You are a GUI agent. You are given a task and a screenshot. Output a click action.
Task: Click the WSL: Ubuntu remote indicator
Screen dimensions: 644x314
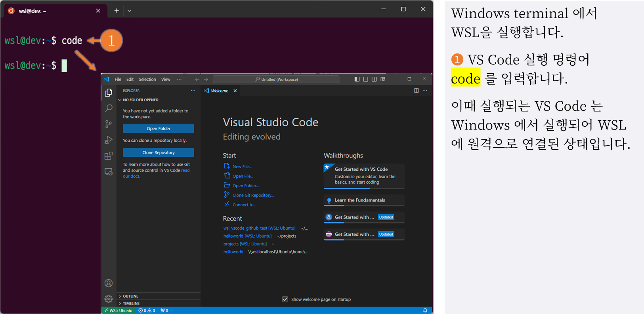(x=118, y=310)
